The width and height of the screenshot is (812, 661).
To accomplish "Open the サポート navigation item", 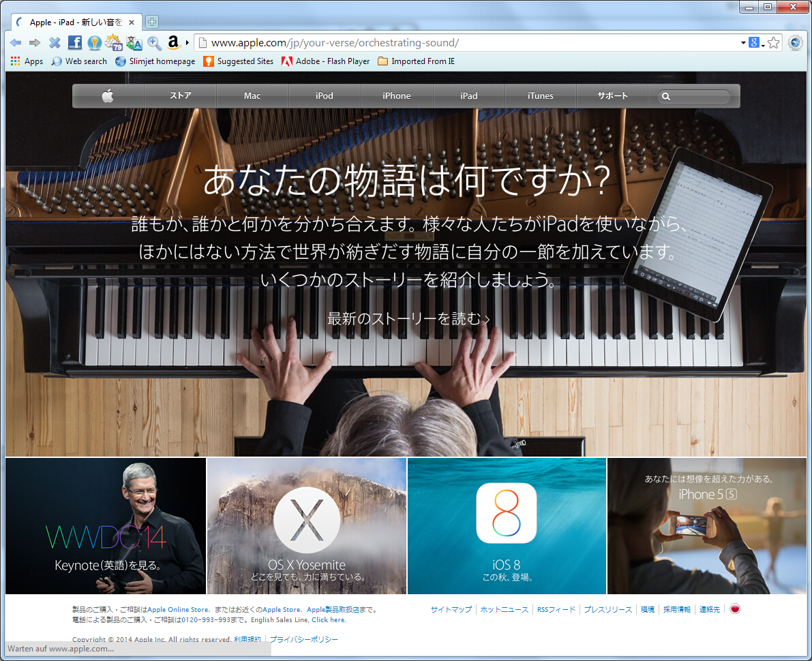I will click(x=613, y=96).
